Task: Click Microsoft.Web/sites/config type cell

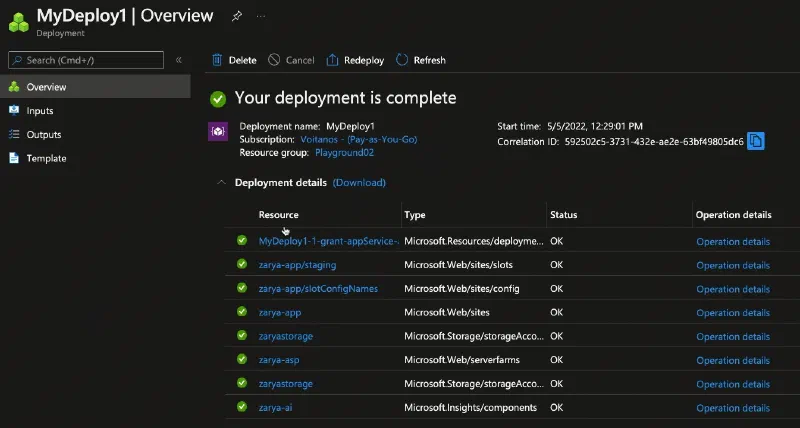Action: tap(462, 289)
